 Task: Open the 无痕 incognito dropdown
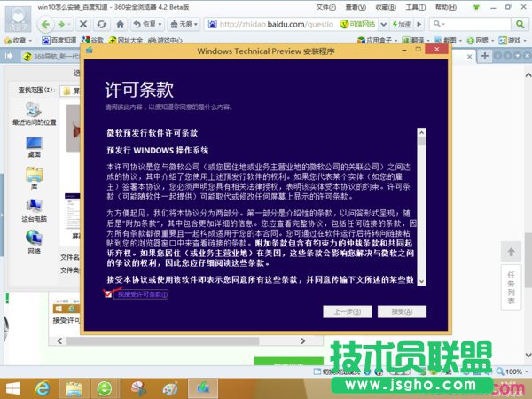click(184, 24)
